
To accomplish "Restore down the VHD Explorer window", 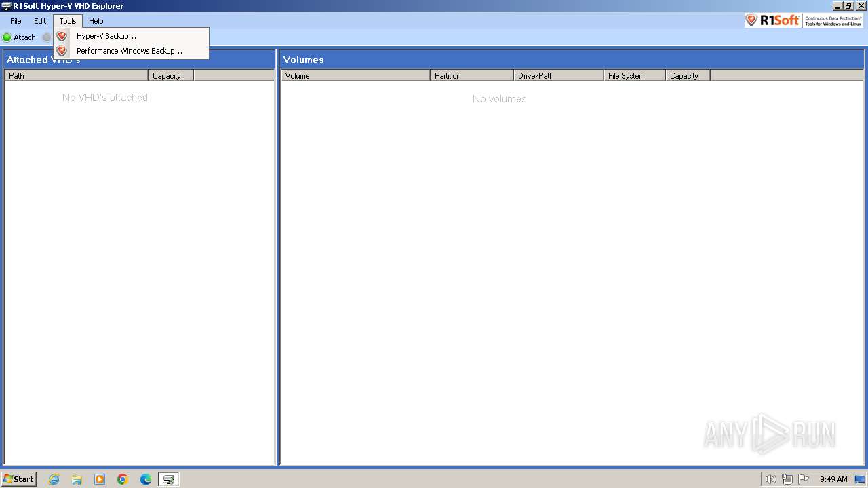I will point(848,6).
